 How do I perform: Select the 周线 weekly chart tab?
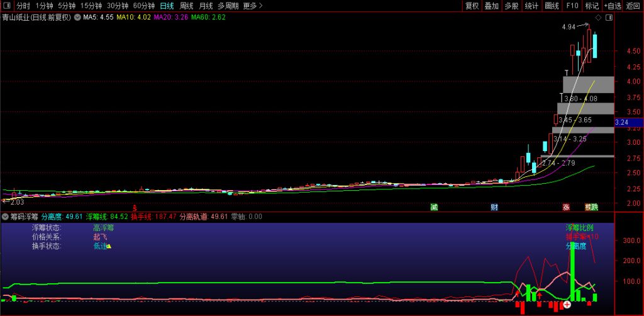tap(187, 6)
